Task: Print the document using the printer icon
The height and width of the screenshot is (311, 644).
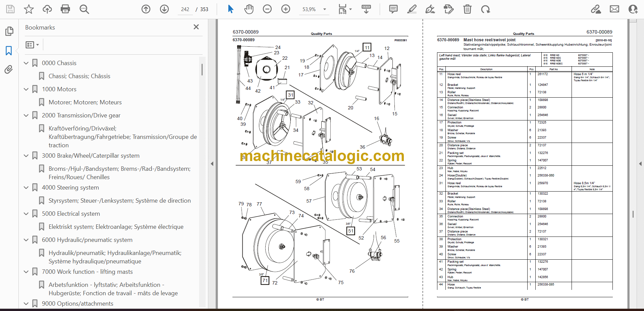Action: [x=65, y=9]
